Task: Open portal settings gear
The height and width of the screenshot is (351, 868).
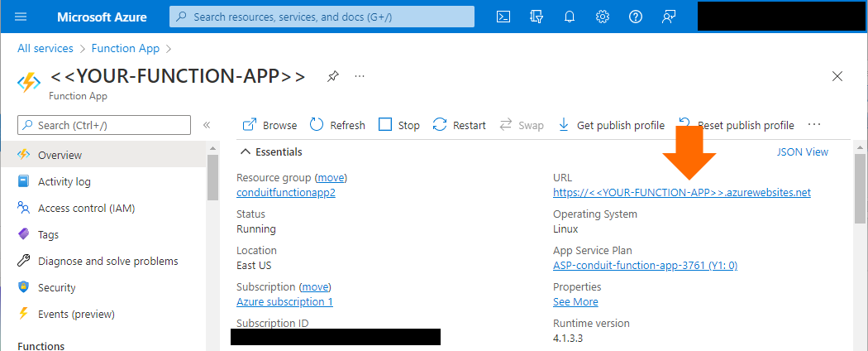Action: [x=603, y=17]
